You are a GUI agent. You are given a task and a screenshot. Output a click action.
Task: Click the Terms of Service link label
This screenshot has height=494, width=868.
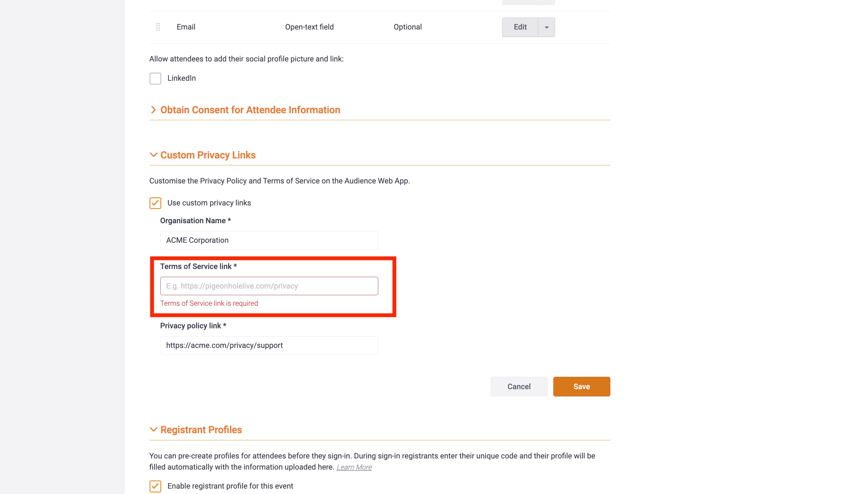[x=198, y=266]
